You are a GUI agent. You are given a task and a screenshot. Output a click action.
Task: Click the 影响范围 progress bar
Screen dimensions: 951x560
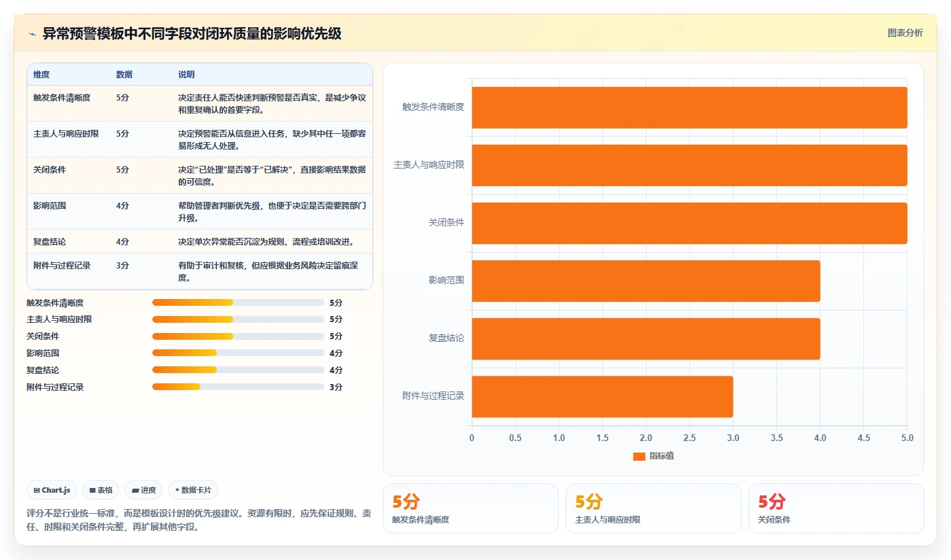pyautogui.click(x=238, y=353)
